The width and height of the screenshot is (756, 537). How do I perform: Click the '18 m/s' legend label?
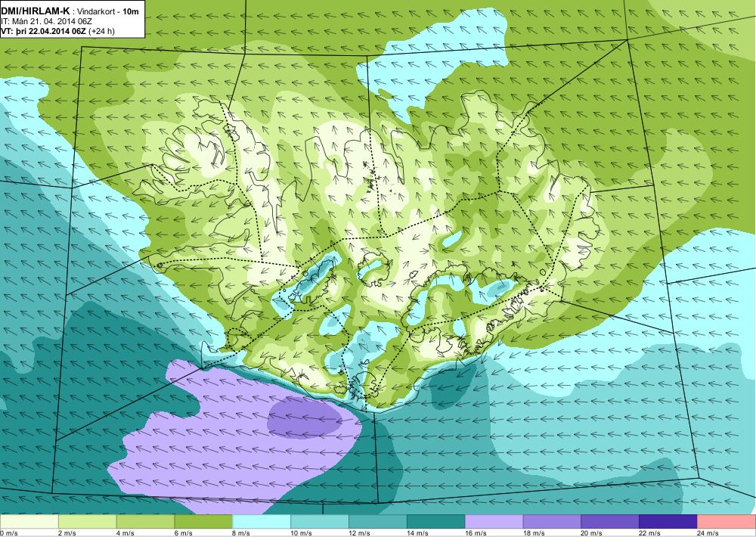[534, 533]
